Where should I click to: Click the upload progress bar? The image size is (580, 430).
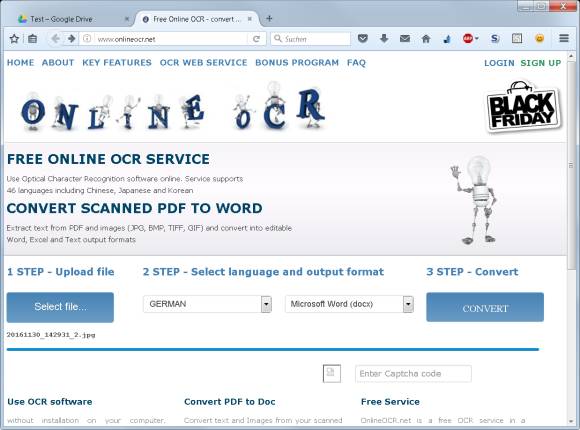click(273, 349)
